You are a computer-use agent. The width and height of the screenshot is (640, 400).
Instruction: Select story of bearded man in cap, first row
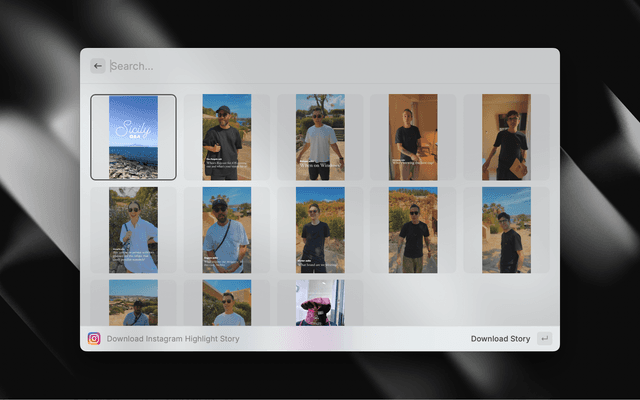pos(227,137)
